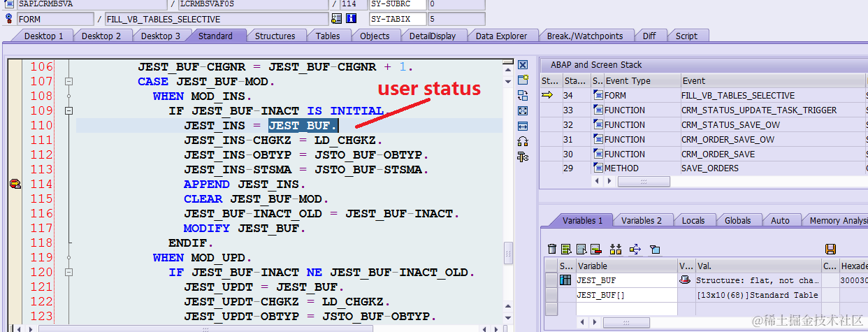Click the filter layout icon in Variables toolbar
Image resolution: width=868 pixels, height=332 pixels.
point(655,249)
